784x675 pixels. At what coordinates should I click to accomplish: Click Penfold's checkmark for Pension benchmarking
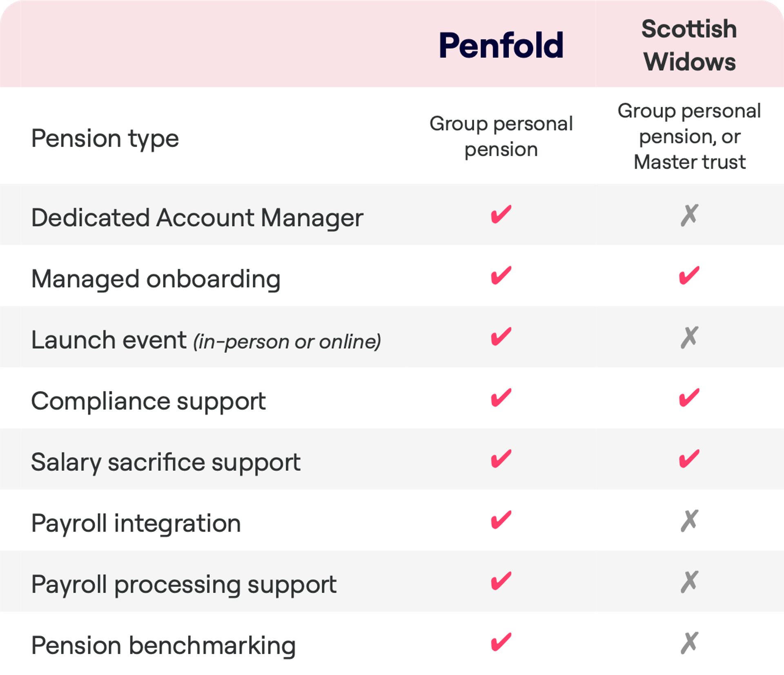(x=501, y=642)
